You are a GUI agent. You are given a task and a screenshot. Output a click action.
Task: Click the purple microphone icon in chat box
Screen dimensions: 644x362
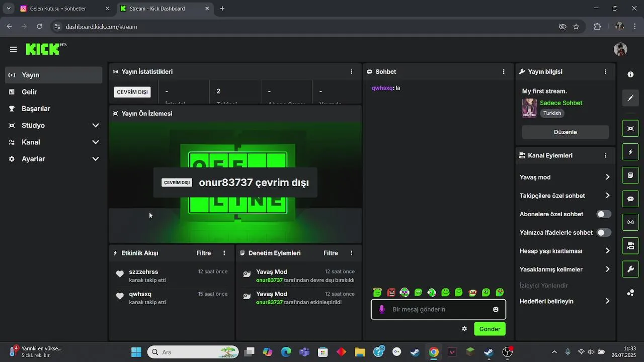[382, 309]
